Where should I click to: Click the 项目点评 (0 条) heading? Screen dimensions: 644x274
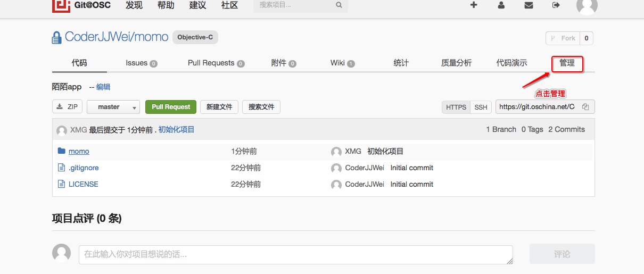[x=87, y=218]
